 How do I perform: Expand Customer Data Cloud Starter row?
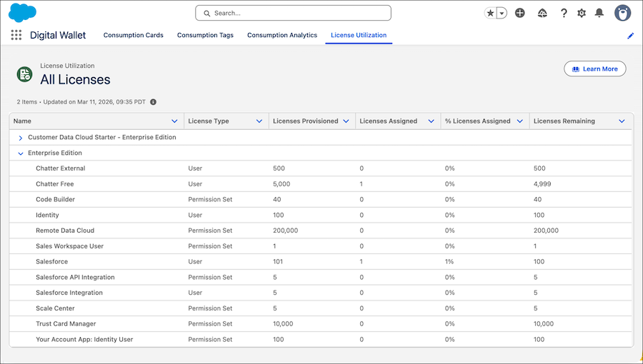21,138
